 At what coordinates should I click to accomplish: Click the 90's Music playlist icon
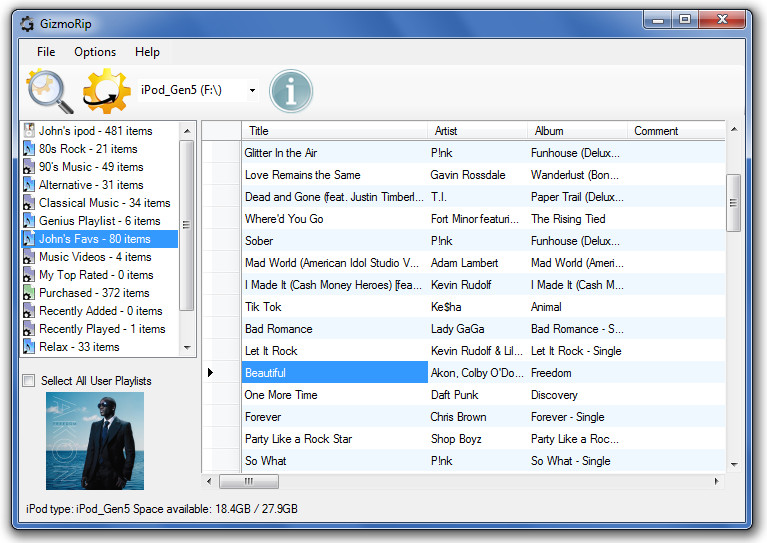pyautogui.click(x=29, y=167)
